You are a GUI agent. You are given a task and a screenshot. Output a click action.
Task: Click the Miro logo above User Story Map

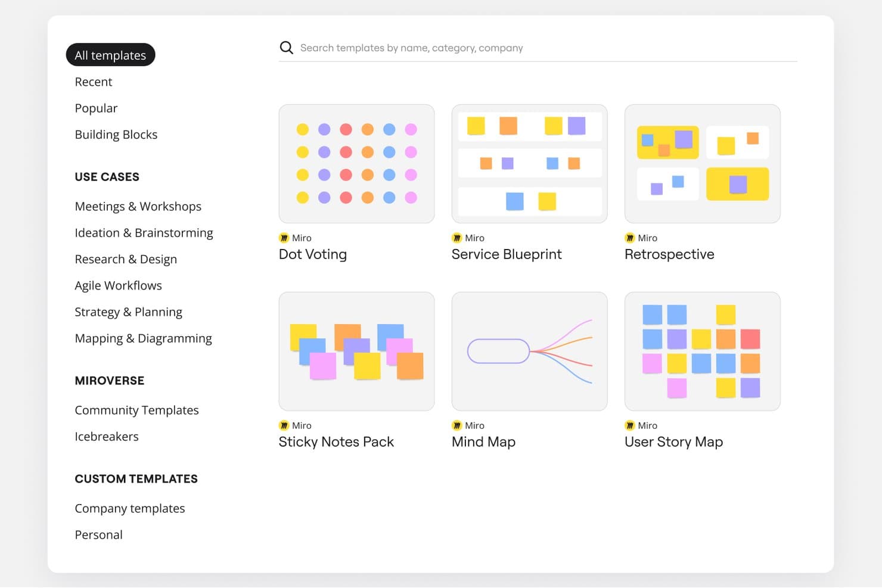[630, 425]
